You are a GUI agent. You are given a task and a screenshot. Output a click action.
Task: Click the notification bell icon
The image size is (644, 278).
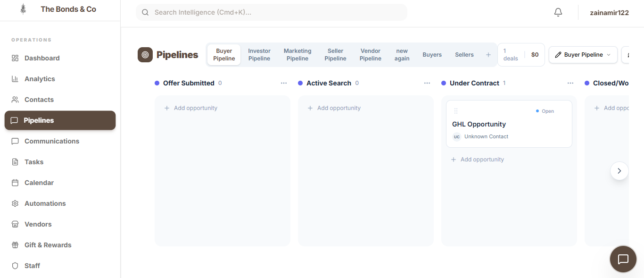(558, 12)
